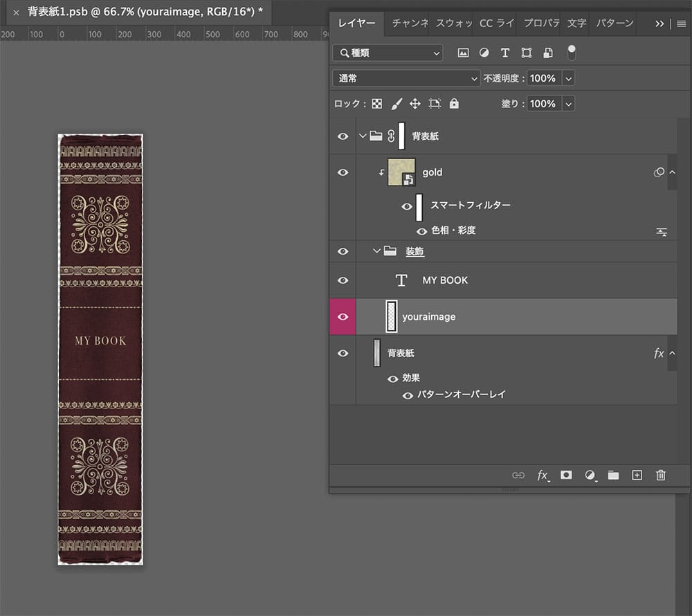
Task: Hide the パターンオーバーレイ effect
Action: (408, 395)
